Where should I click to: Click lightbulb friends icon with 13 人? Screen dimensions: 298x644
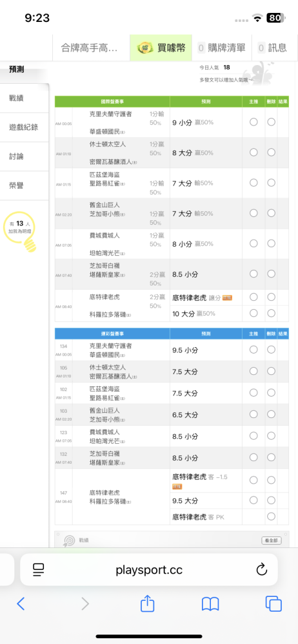[x=20, y=231]
